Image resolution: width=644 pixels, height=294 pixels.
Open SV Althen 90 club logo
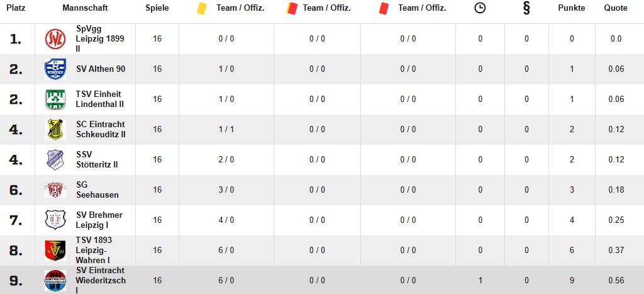[x=55, y=69]
